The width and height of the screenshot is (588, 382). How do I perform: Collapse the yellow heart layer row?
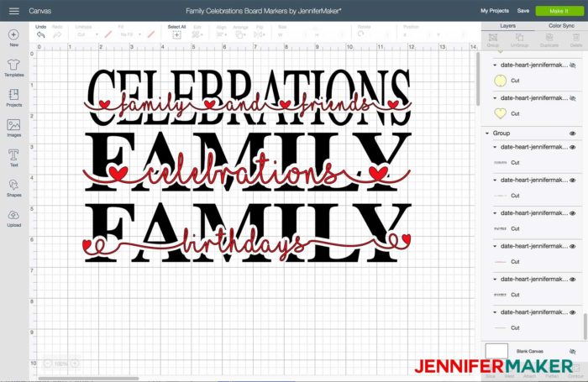pos(495,98)
